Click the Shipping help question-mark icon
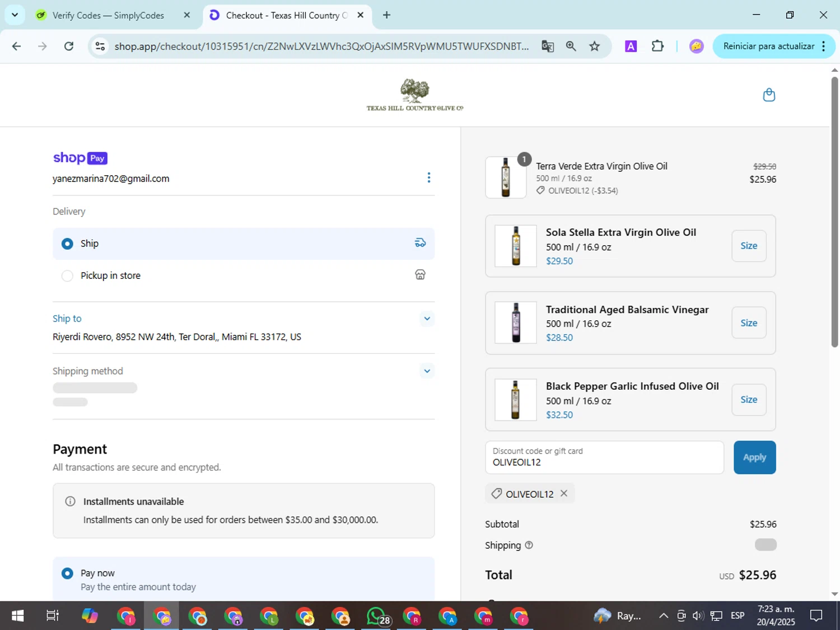This screenshot has height=630, width=840. [x=529, y=545]
